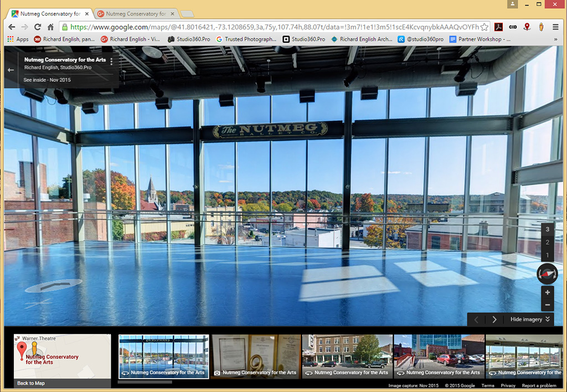Open a new browser tab
This screenshot has width=567, height=392.
pos(187,14)
